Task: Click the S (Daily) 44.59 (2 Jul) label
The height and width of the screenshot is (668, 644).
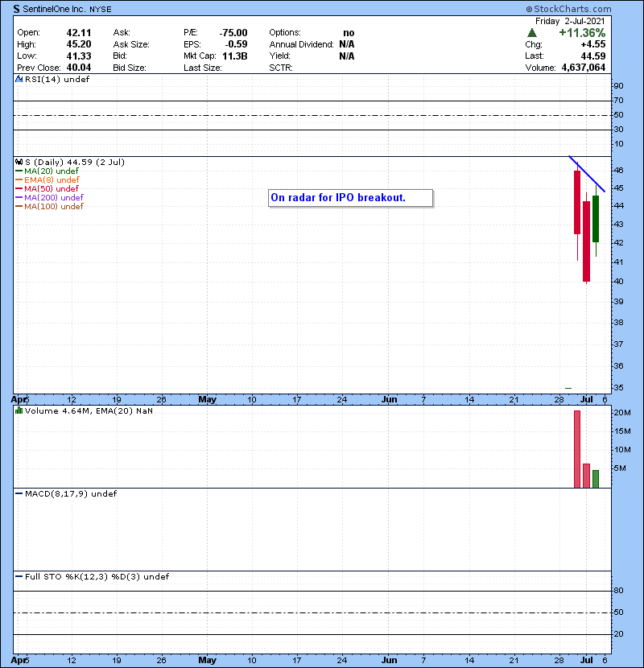Action: click(x=75, y=163)
